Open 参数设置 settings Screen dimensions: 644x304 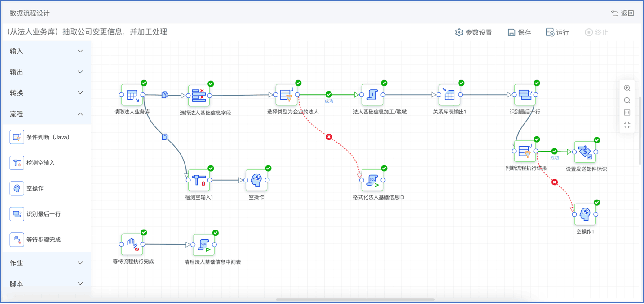point(473,32)
